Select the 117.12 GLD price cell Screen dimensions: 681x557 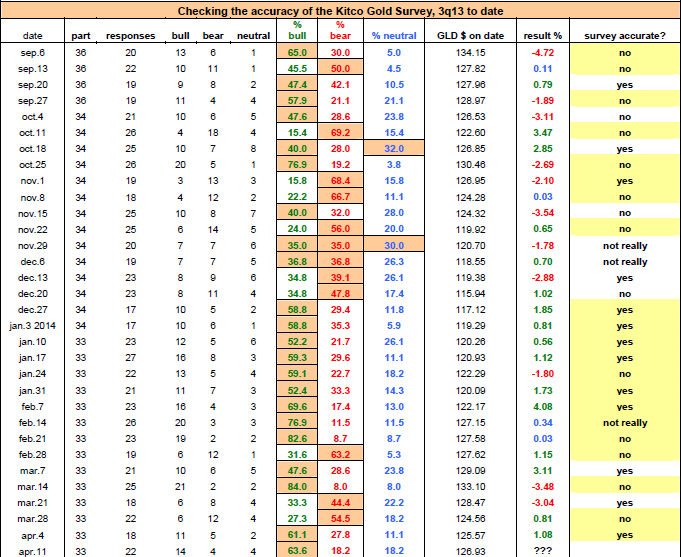coord(470,310)
